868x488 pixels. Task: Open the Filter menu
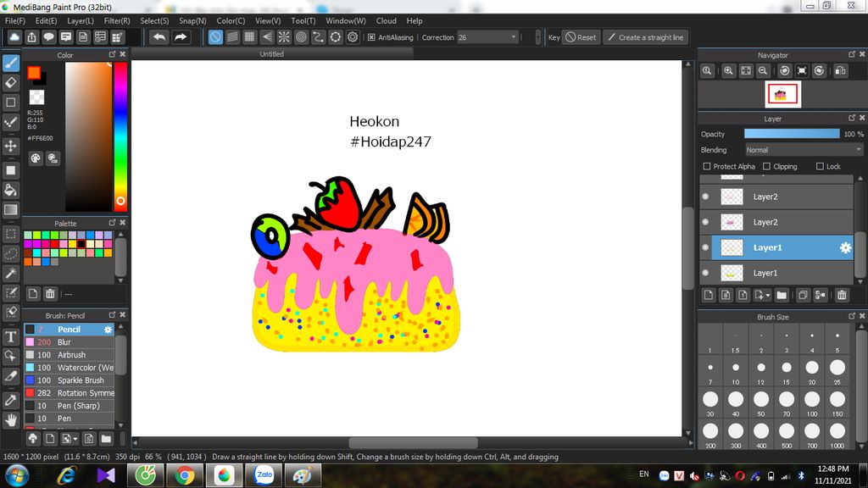pyautogui.click(x=117, y=21)
